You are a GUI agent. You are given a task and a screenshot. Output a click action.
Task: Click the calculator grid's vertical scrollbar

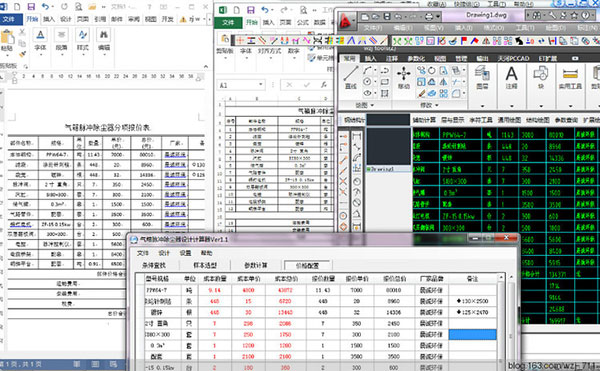pyautogui.click(x=501, y=323)
